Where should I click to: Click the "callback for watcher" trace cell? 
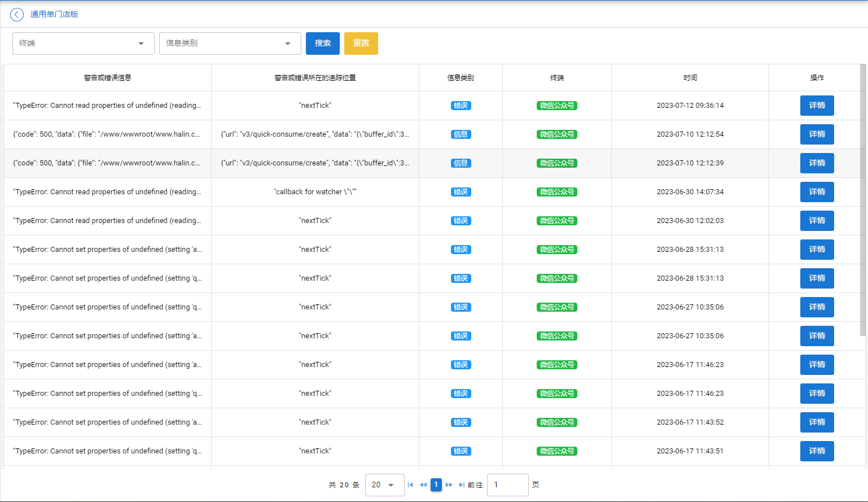[x=315, y=192]
